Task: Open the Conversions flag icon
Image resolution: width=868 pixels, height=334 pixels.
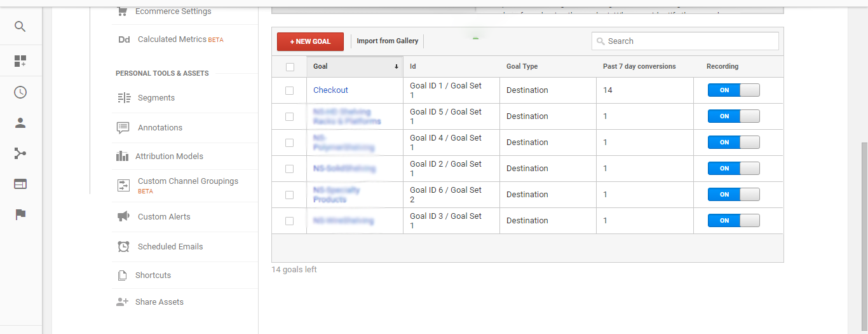Action: click(x=20, y=214)
